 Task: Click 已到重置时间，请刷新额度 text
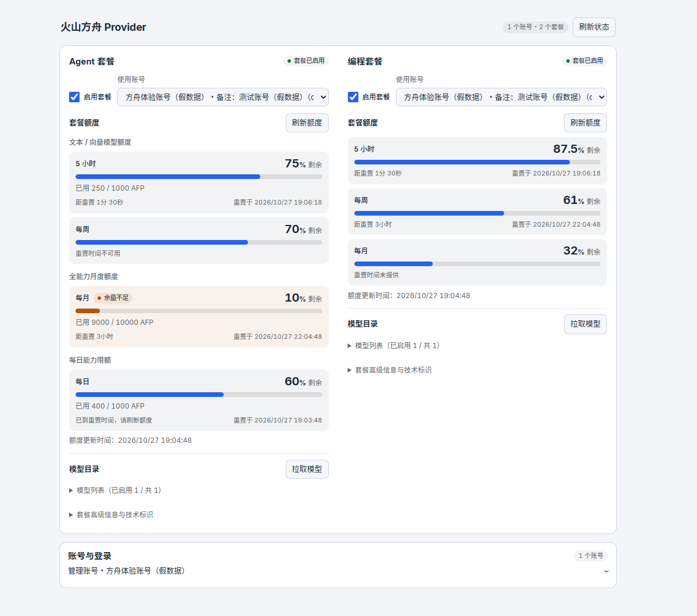click(x=114, y=420)
